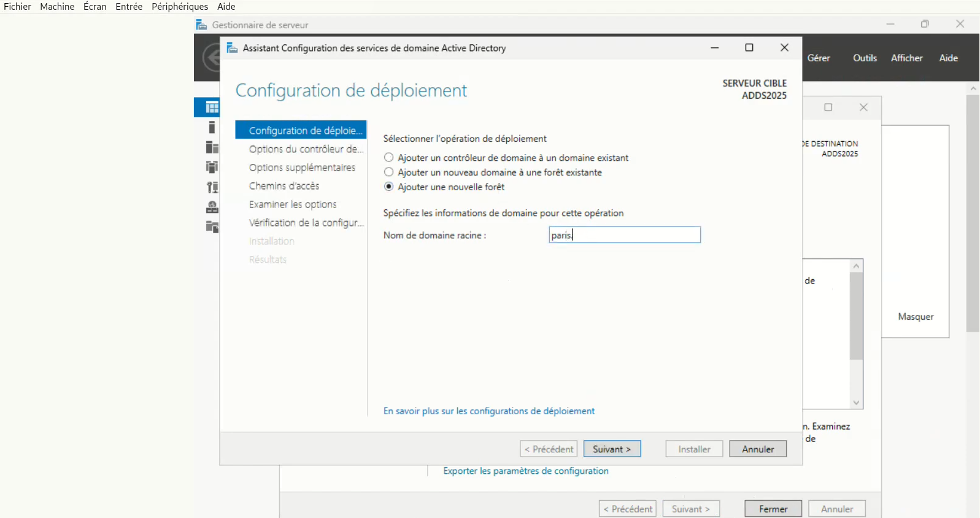Maximize the background destination server window
Image resolution: width=980 pixels, height=518 pixels.
pyautogui.click(x=828, y=107)
